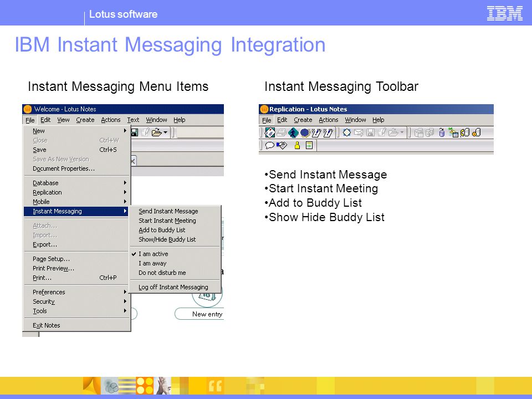Click the New entry button
Screen dimensions: 532x399
(x=199, y=314)
